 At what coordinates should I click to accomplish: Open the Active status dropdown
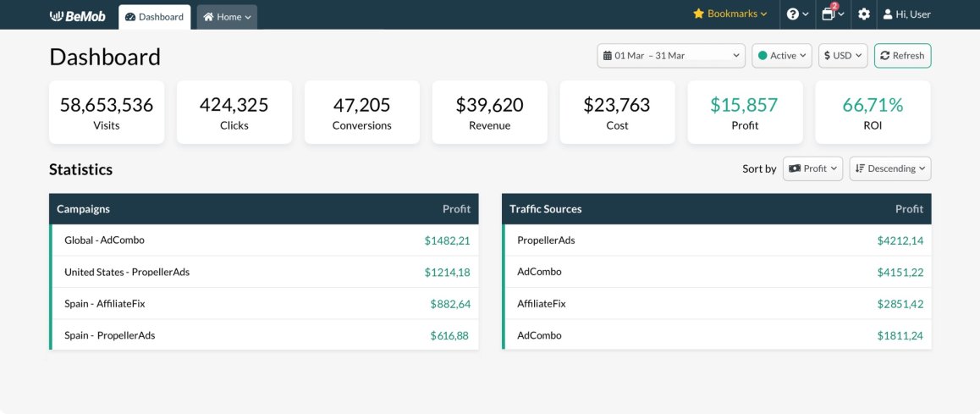782,56
